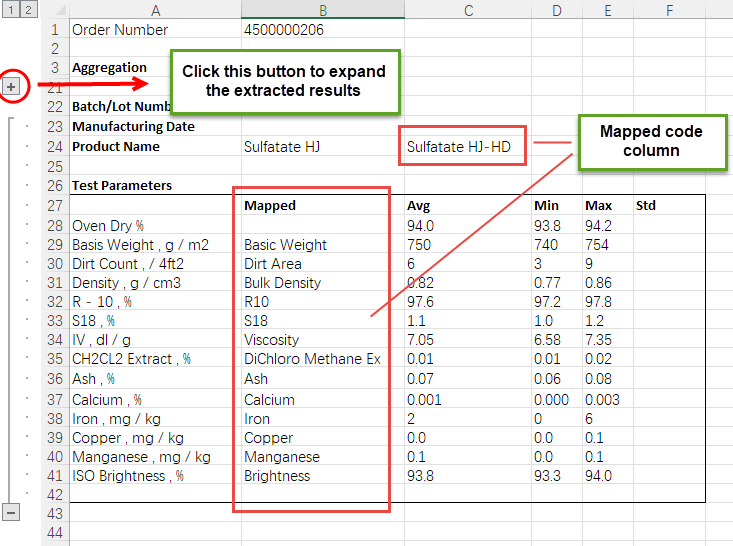Select row 41 header

click(x=54, y=476)
